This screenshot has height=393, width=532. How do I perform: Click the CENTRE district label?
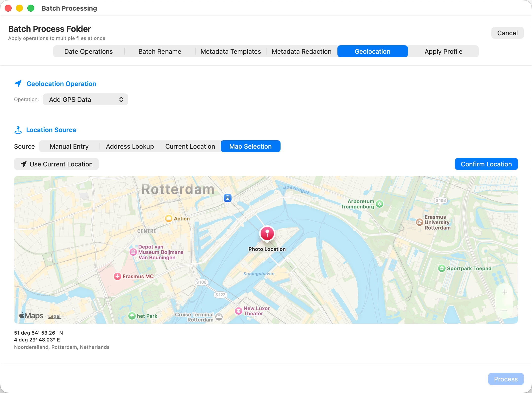pyautogui.click(x=147, y=231)
